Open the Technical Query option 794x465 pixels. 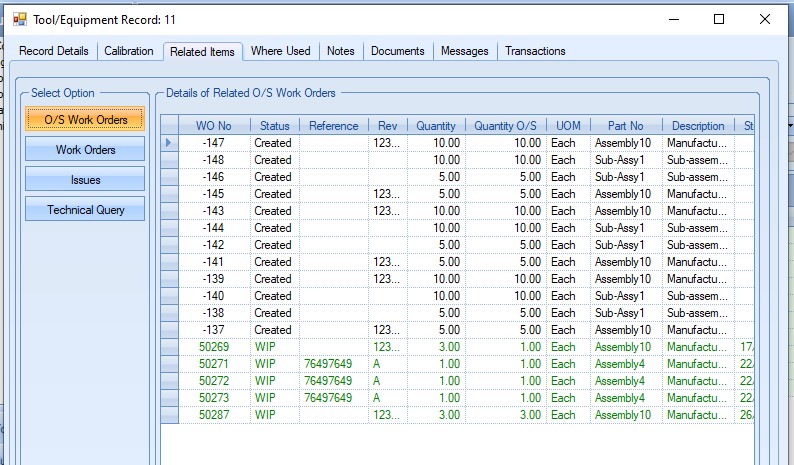point(85,210)
